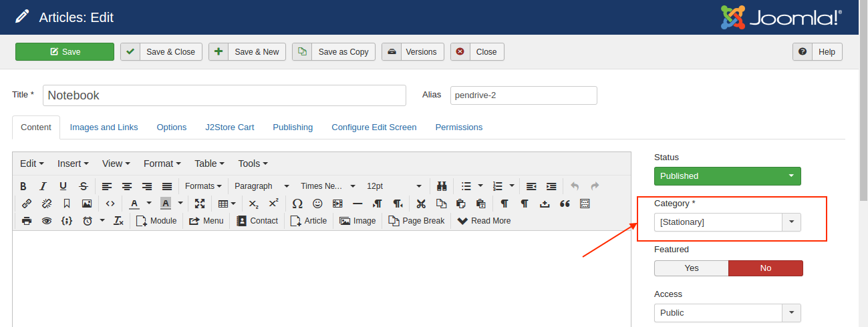Screen dimensions: 868x327
Task: Apply the current text color (A icon)
Action: 134,204
